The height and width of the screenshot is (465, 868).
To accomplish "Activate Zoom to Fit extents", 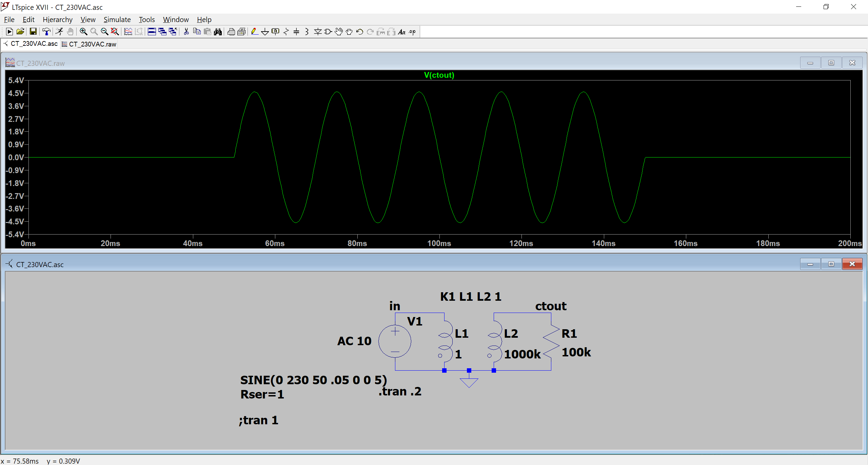I will pyautogui.click(x=115, y=32).
